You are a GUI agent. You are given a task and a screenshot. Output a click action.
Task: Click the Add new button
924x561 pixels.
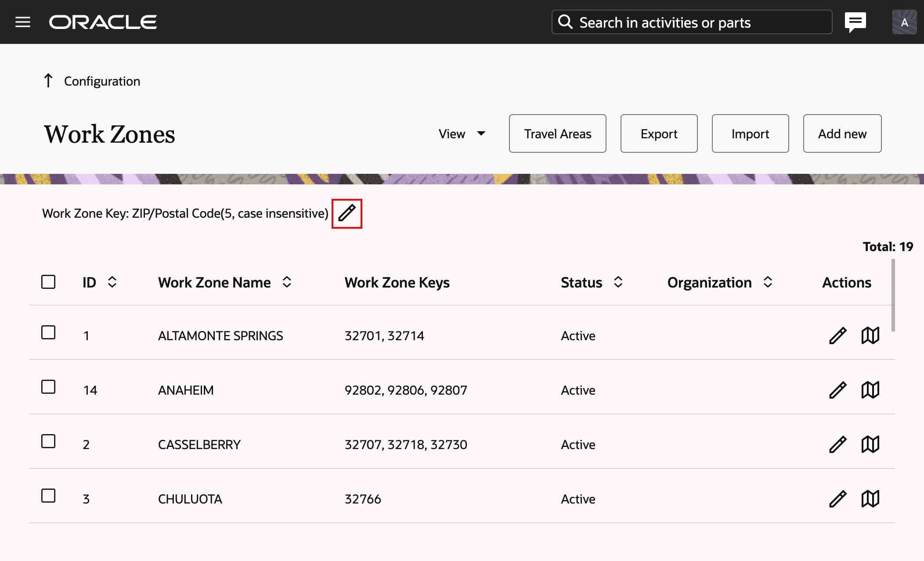click(x=842, y=133)
